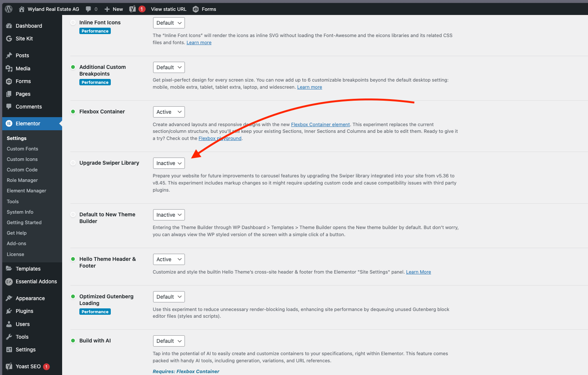
Task: Click the 'Build with AI' label
Action: pyautogui.click(x=95, y=341)
